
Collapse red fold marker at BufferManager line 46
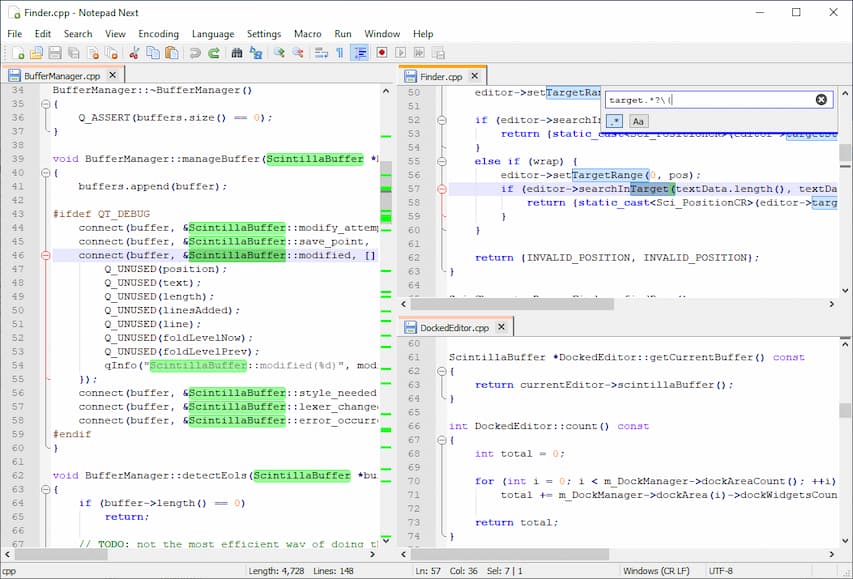point(46,255)
